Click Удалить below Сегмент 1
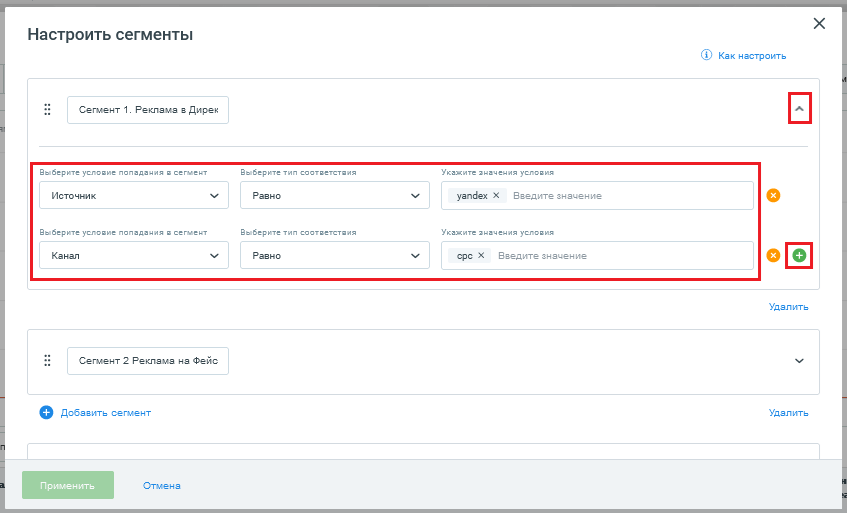The height and width of the screenshot is (513, 847). click(788, 307)
